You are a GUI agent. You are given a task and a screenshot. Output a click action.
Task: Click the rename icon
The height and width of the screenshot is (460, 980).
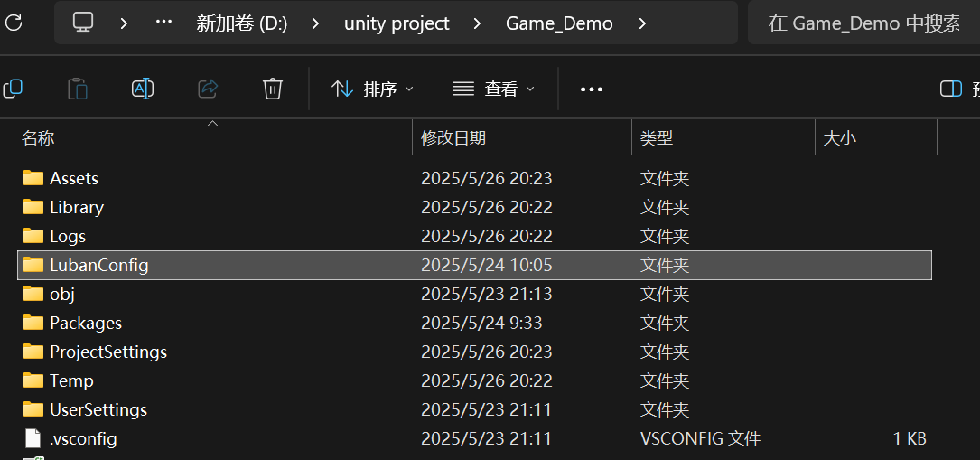pyautogui.click(x=143, y=89)
